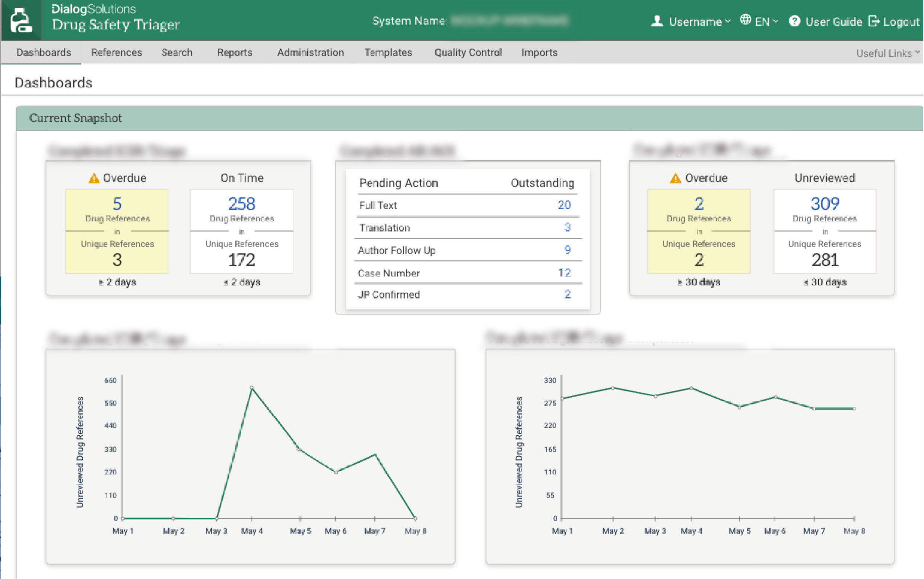924x579 pixels.
Task: Click the May 4 peak data point
Action: (x=252, y=387)
